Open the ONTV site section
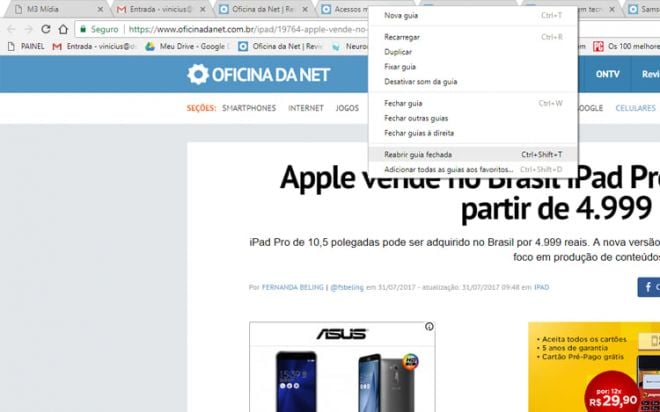This screenshot has width=660, height=412. point(607,74)
